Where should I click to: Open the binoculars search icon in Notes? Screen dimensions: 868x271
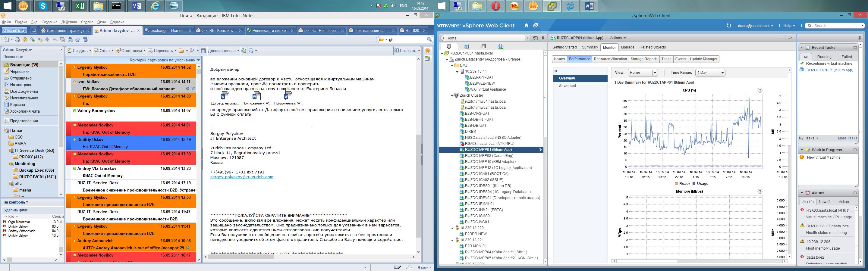click(70, 40)
